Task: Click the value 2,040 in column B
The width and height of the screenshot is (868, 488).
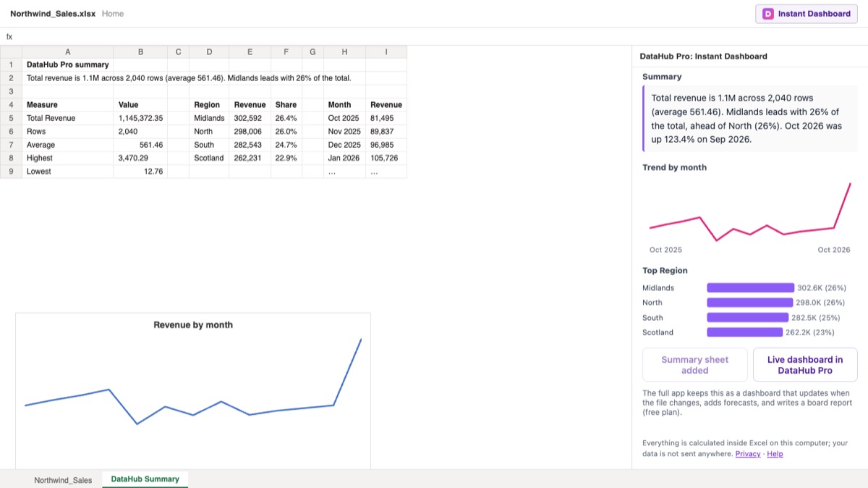Action: [x=140, y=131]
